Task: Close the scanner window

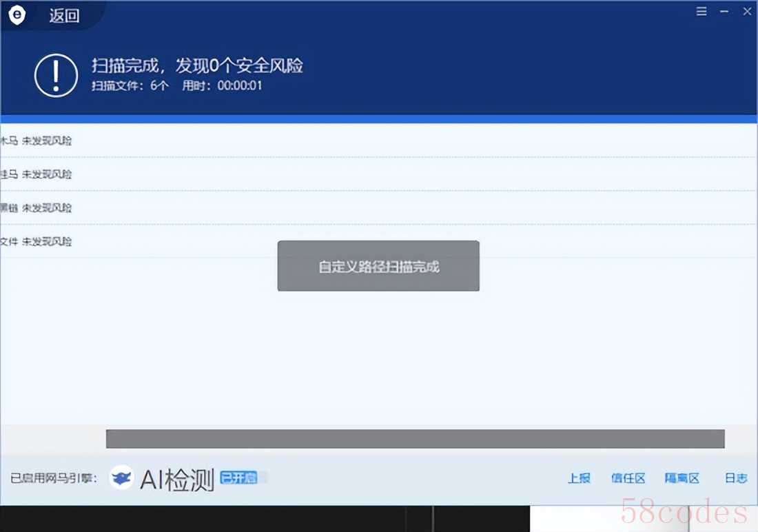Action: coord(747,11)
